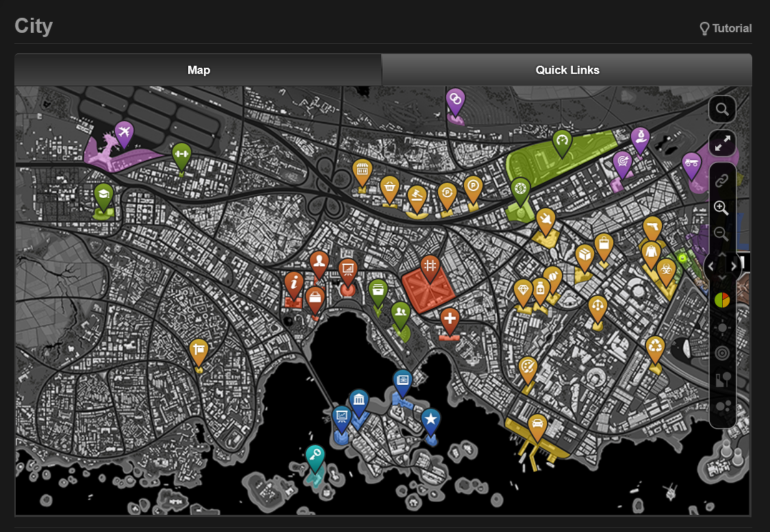The width and height of the screenshot is (770, 532).
Task: Click the orange three-circles alert pin
Action: (598, 307)
